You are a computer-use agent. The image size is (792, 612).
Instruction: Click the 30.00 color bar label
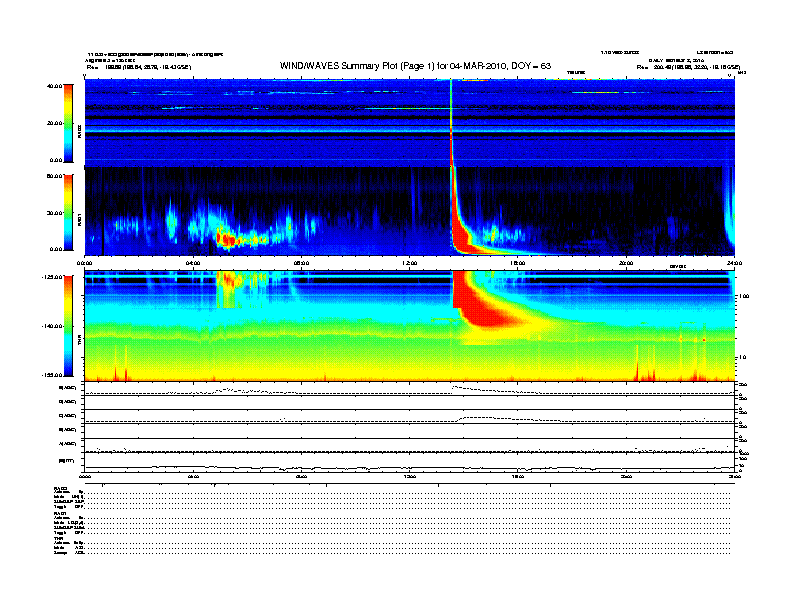pos(55,213)
